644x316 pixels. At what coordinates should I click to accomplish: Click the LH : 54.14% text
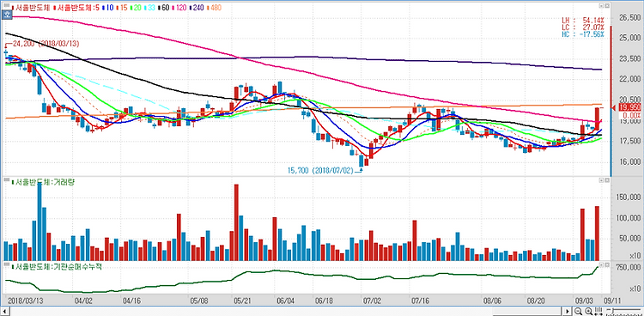pos(583,20)
